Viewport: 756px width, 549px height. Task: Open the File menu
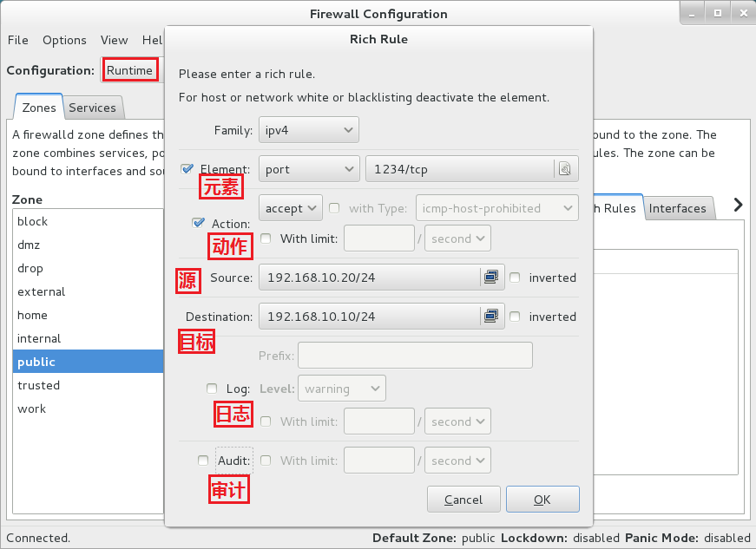click(17, 40)
